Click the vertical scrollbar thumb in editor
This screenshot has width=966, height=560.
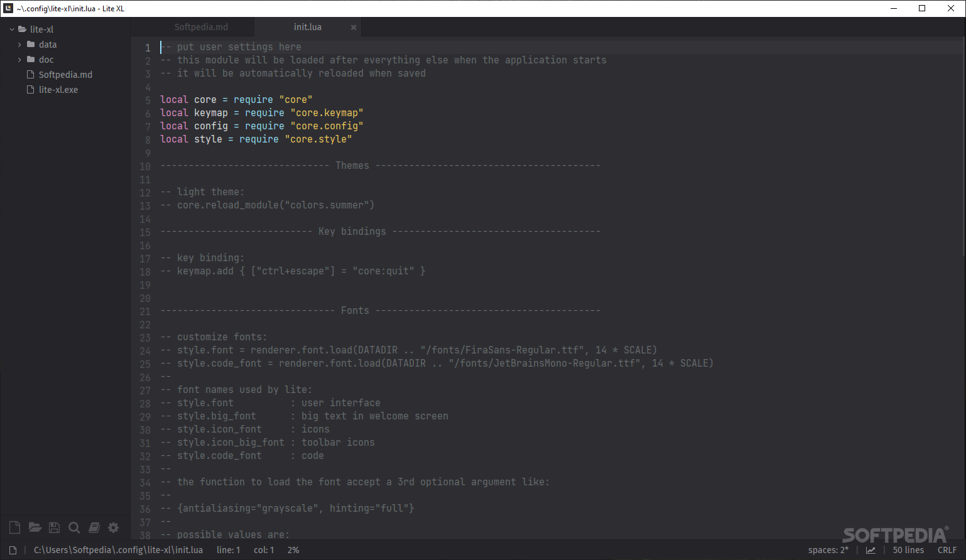tap(963, 146)
